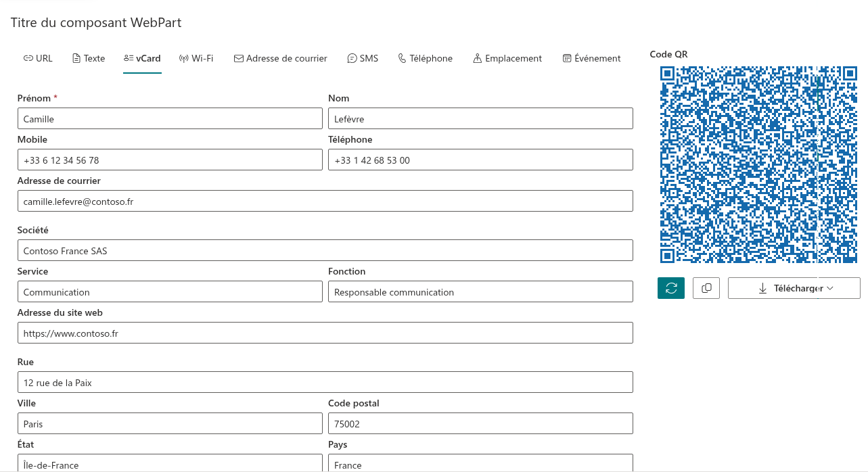Click the Emplacement tab location icon
Viewport: 868px width, 472px height.
click(478, 58)
